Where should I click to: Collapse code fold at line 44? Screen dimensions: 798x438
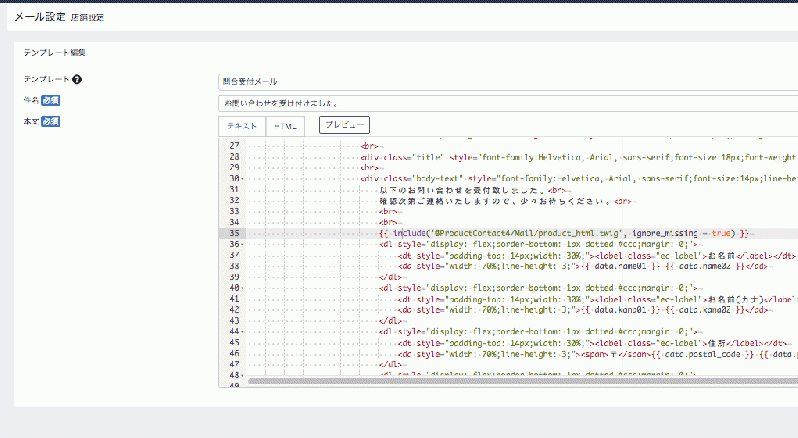pyautogui.click(x=243, y=332)
